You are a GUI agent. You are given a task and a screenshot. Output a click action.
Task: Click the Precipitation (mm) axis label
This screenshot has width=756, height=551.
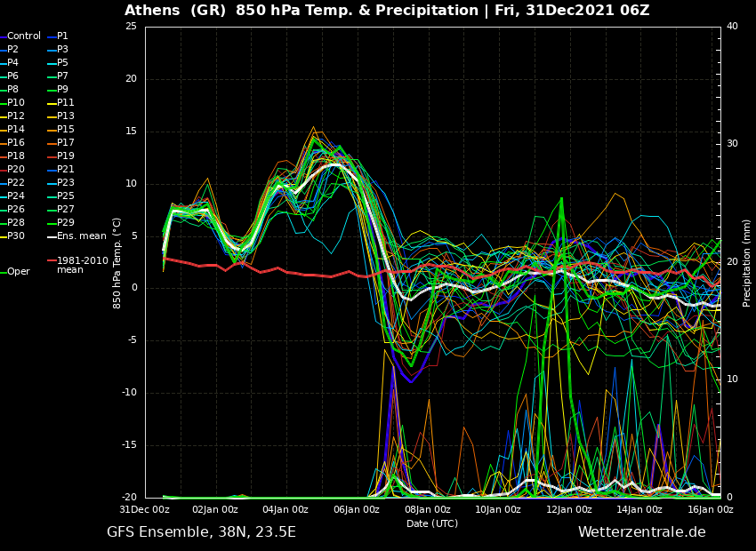coord(747,263)
